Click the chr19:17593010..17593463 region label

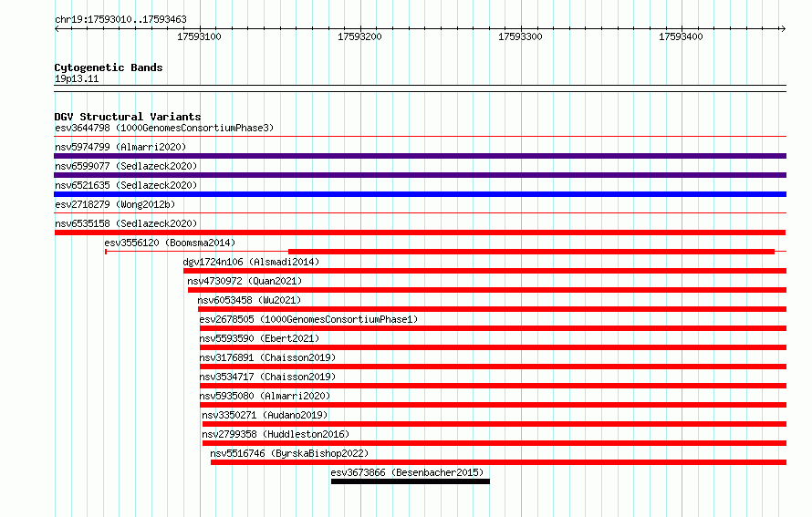(120, 20)
